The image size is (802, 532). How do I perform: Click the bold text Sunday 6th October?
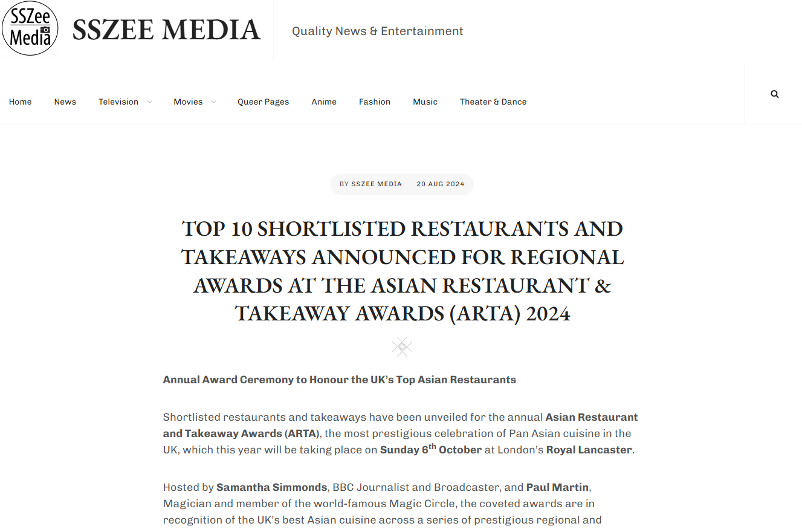pos(431,449)
